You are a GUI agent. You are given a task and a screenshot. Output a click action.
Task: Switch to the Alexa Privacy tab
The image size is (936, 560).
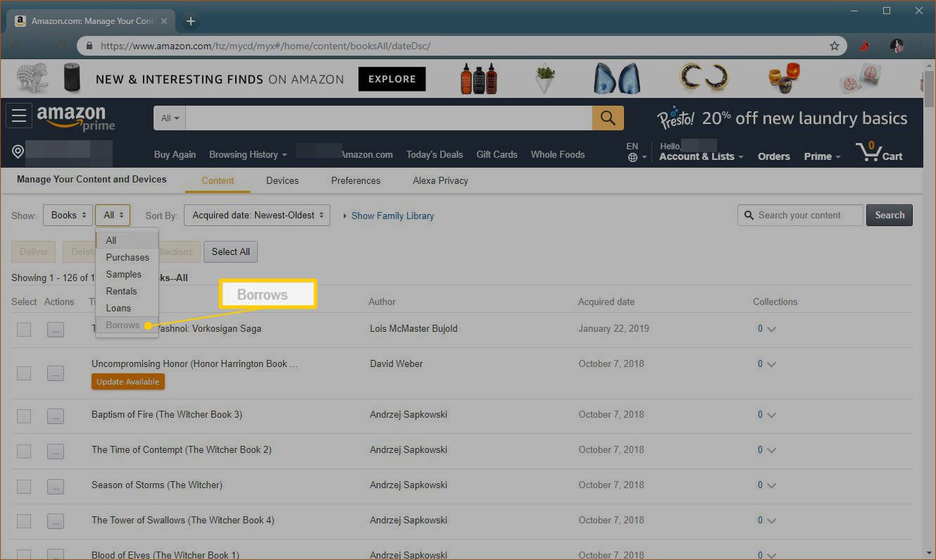[x=440, y=180]
